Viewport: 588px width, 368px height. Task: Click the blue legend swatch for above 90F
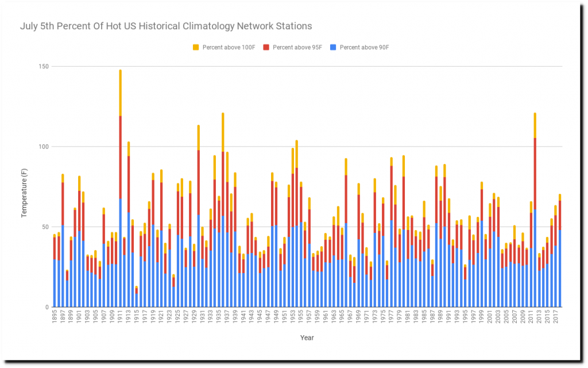335,47
